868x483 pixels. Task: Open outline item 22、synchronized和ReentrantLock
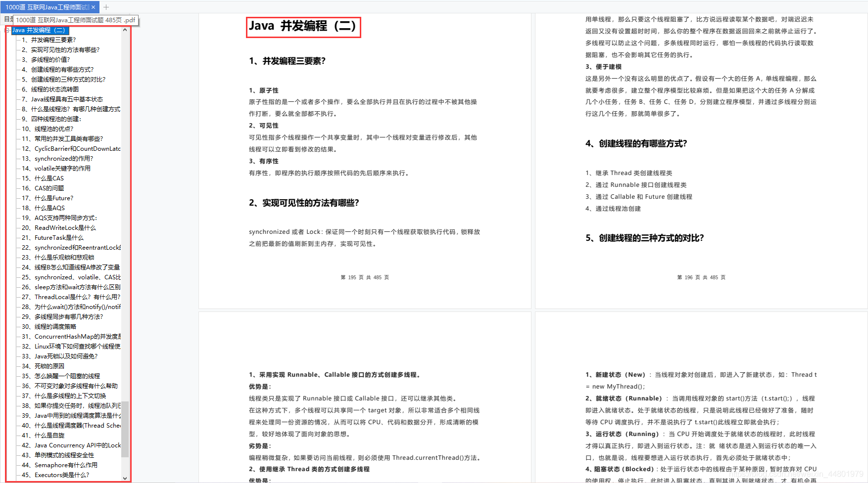(x=71, y=248)
